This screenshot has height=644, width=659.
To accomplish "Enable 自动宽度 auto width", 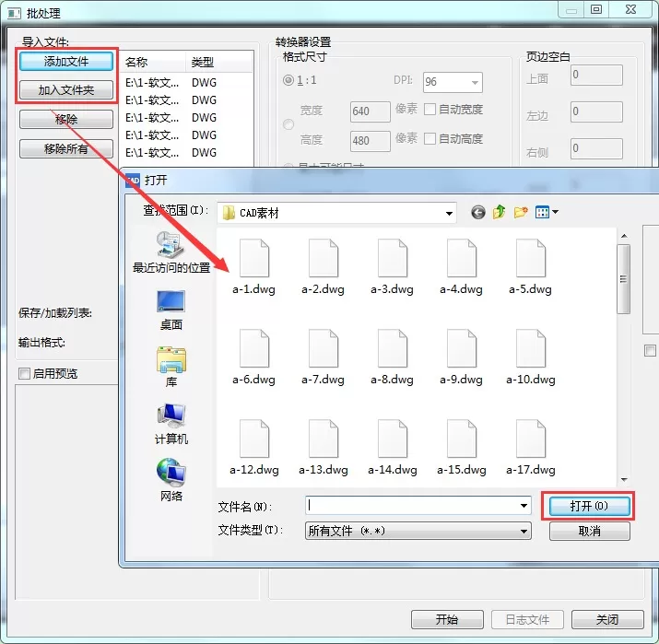I will (430, 110).
